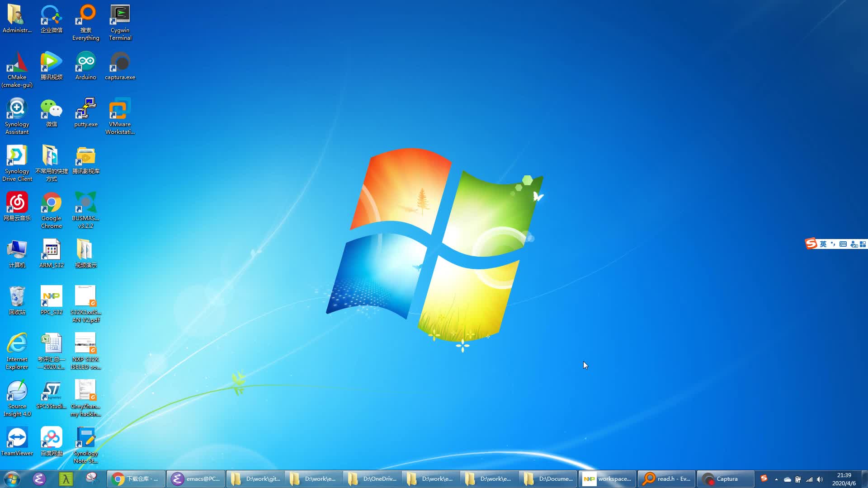This screenshot has height=488, width=868.
Task: Select putty.exe desktop shortcut
Action: (86, 113)
